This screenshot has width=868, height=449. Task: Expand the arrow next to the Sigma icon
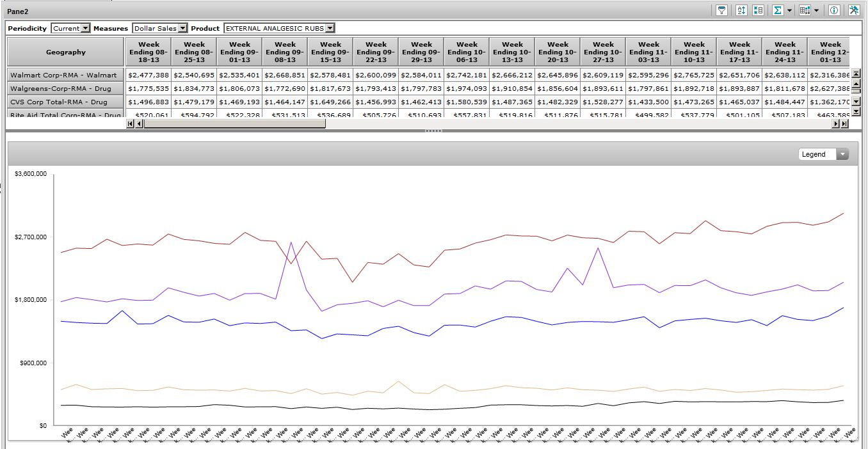click(x=789, y=10)
